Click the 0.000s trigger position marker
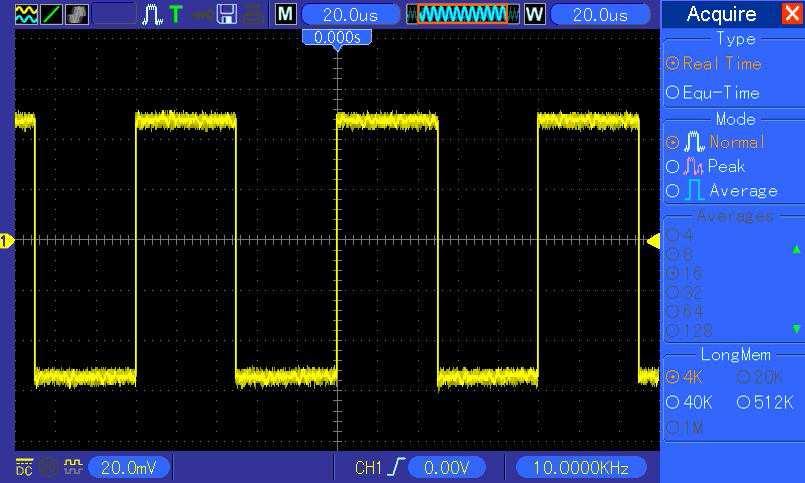The width and height of the screenshot is (805, 483). click(x=337, y=37)
